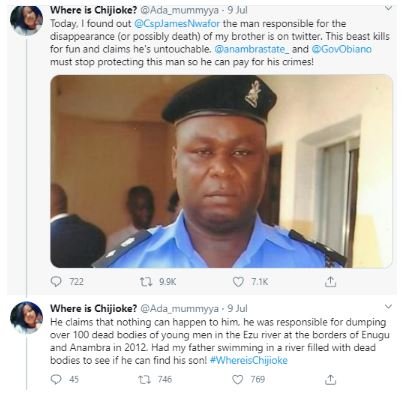Open @CspJamesNwafor mention link
403x396 pixels.
point(177,24)
